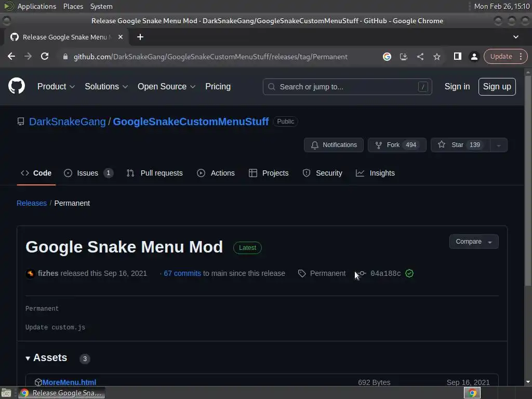Open the 67 commits link
532x399 pixels.
tap(182, 273)
